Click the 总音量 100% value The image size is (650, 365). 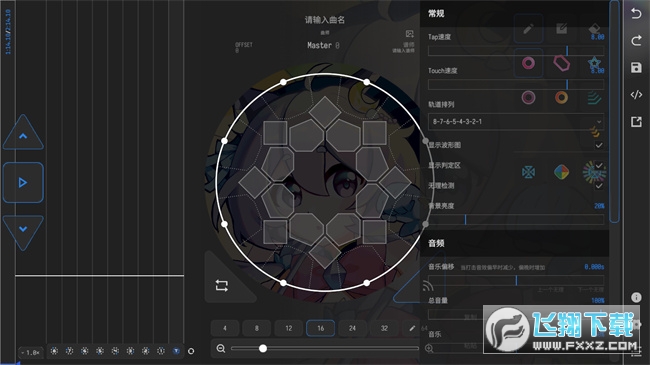click(598, 300)
